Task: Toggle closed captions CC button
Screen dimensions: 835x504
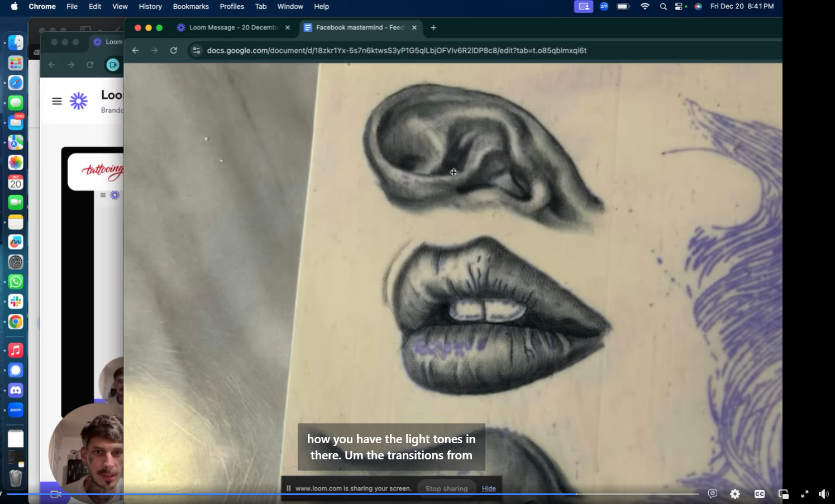Action: (x=760, y=494)
